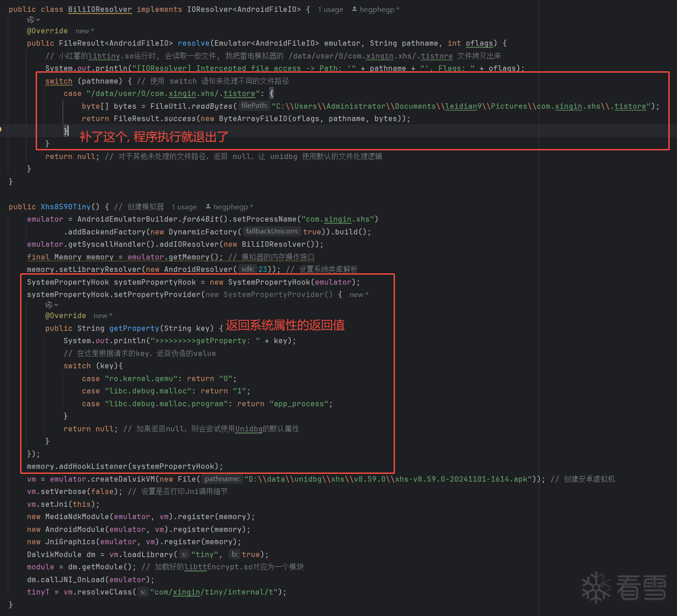Screen dimensions: 677x616
Task: Click the addHookListener method call
Action: pos(93,467)
